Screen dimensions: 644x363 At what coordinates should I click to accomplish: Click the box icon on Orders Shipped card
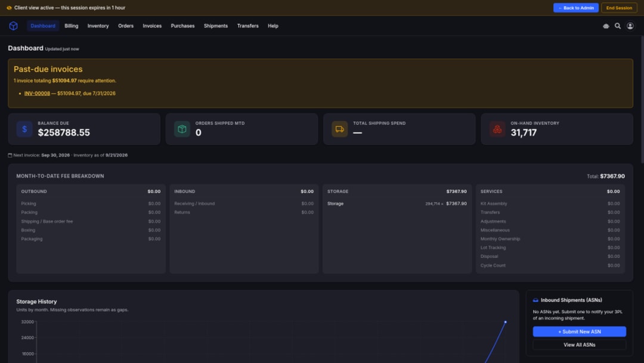click(x=182, y=129)
